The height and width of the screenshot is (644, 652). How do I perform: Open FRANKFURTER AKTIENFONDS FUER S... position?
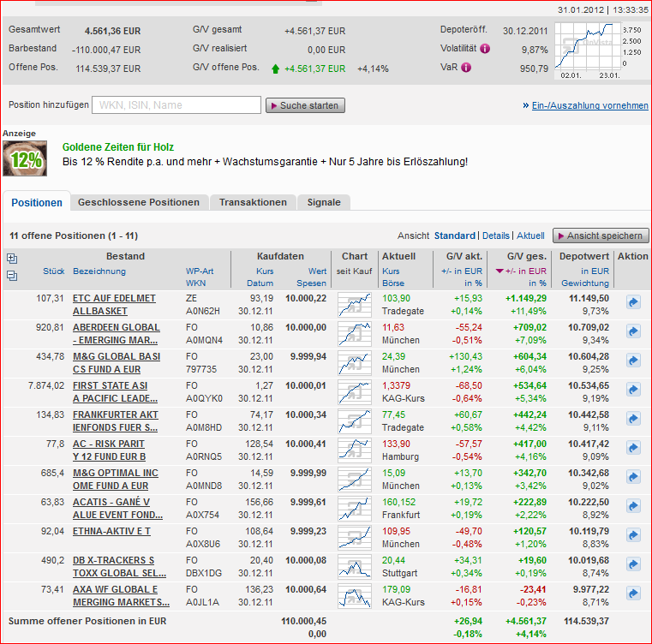pos(115,421)
